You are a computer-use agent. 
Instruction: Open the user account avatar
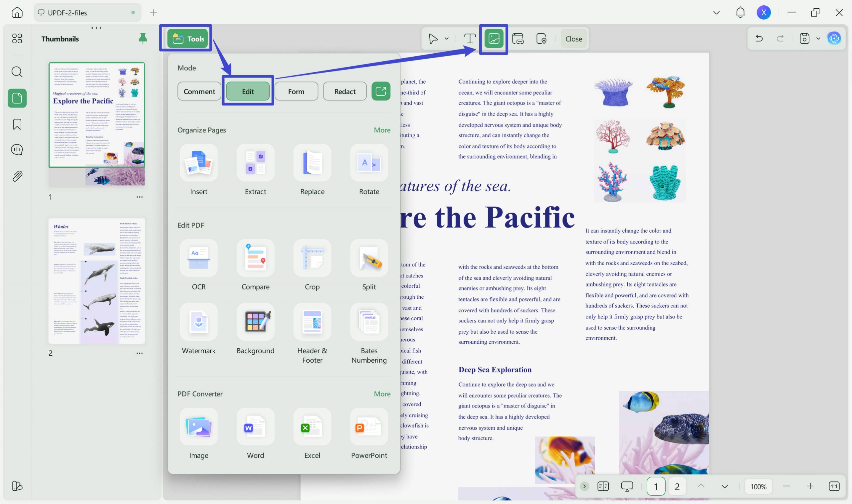click(764, 13)
